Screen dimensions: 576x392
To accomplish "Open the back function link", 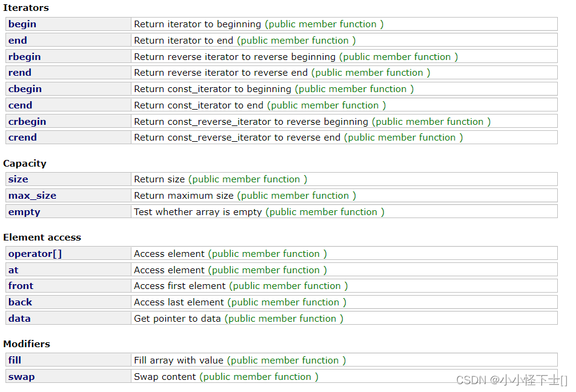I will point(20,302).
